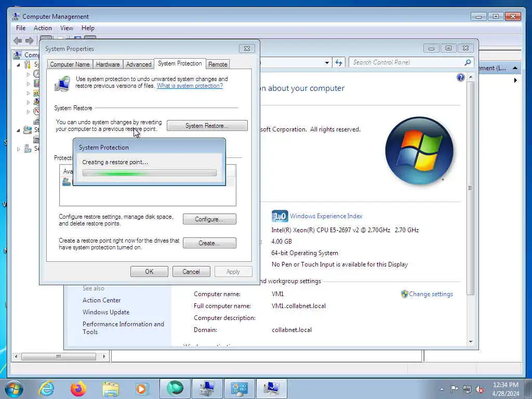The height and width of the screenshot is (399, 532).
Task: Click the Actions pane right-pointing submenu arrow
Action: [x=515, y=81]
